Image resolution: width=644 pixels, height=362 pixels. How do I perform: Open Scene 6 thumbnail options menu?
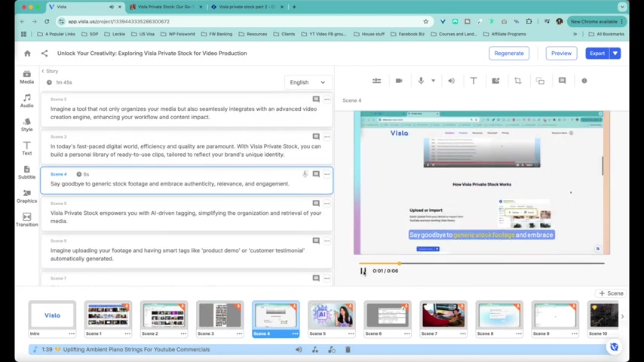pos(407,333)
